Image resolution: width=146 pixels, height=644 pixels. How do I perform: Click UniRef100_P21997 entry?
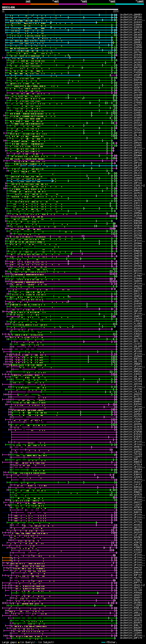pos(131,552)
